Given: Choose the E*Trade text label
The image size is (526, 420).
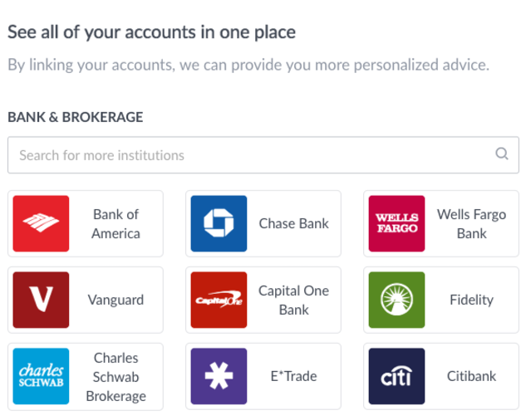Looking at the screenshot, I should (294, 376).
